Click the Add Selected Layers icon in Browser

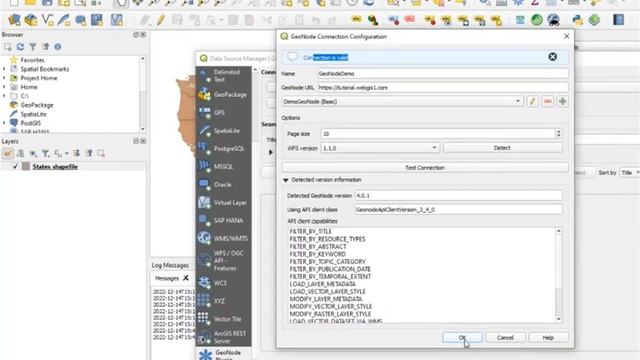tap(8, 47)
